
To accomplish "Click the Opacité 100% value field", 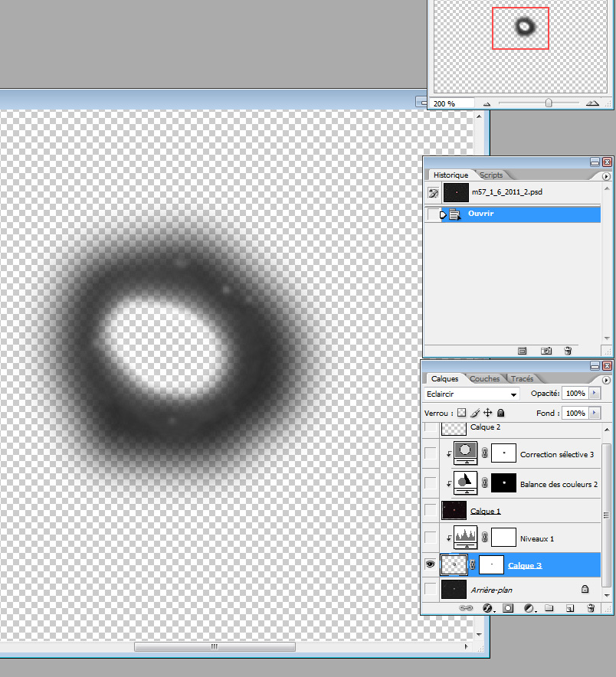I will pyautogui.click(x=575, y=393).
